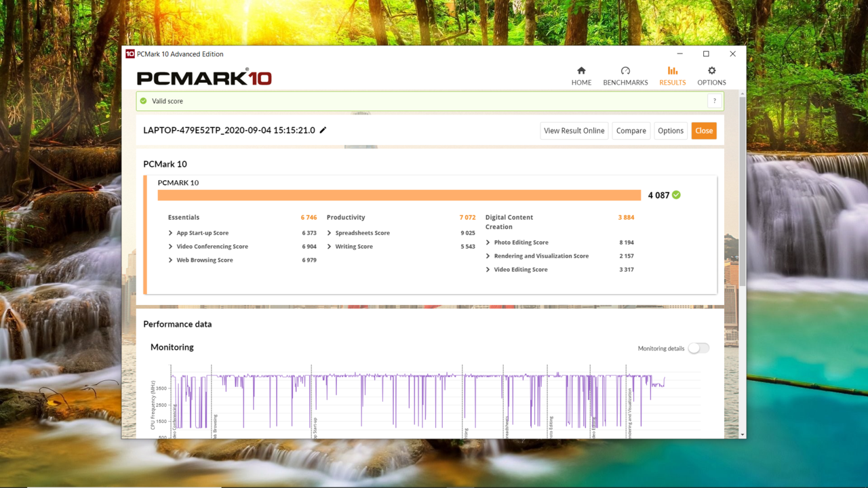Go to the BENCHMARKS section
The height and width of the screenshot is (488, 868).
(625, 76)
